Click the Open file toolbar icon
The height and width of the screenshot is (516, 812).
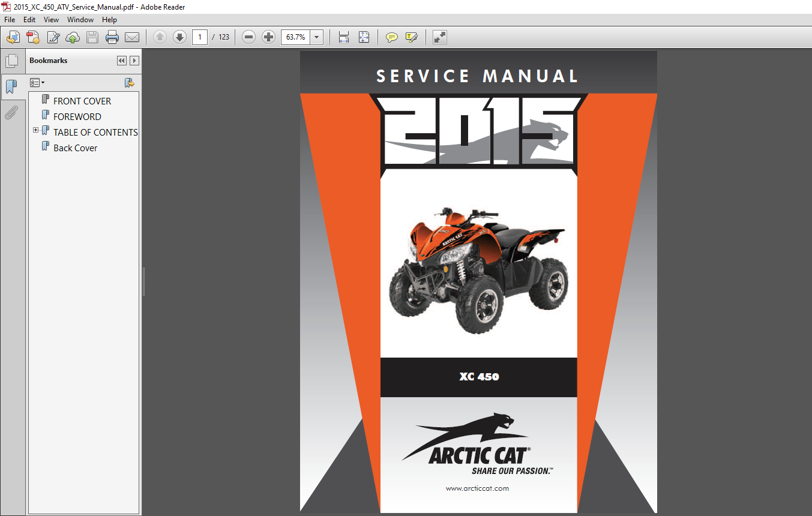pyautogui.click(x=13, y=37)
